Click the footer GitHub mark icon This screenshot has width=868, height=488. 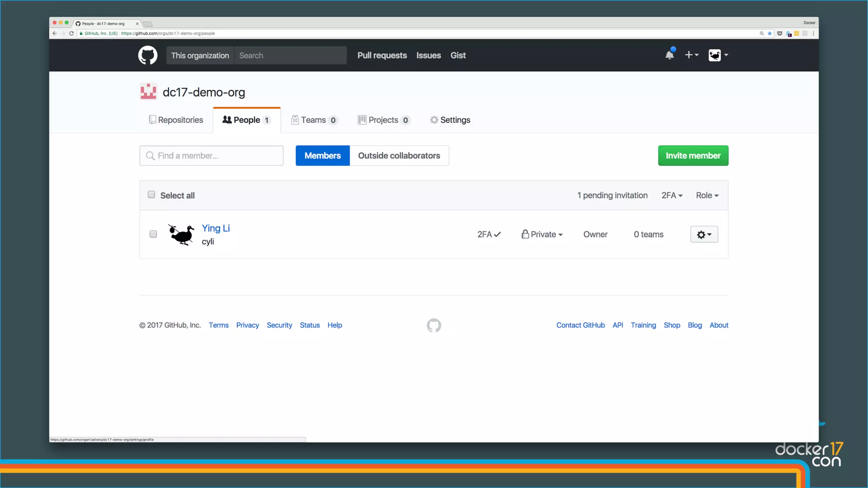434,325
